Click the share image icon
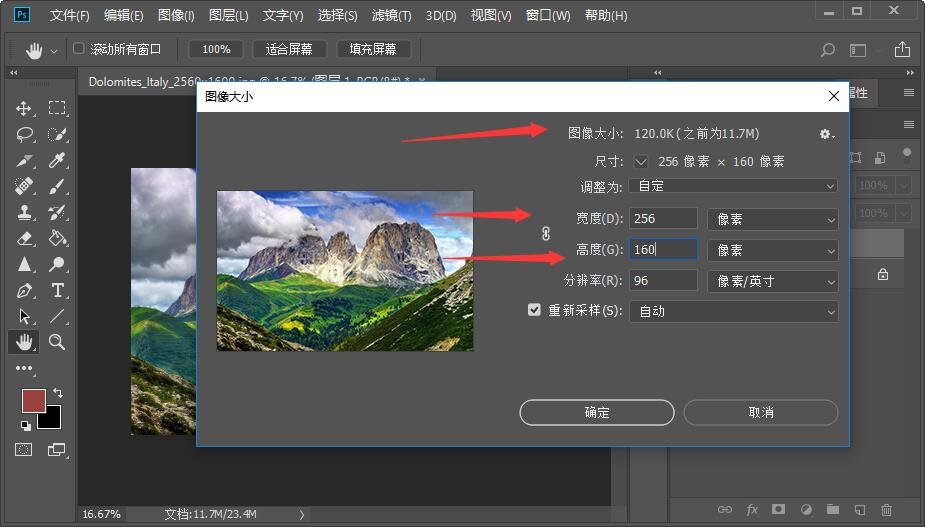925x527 pixels. click(902, 50)
